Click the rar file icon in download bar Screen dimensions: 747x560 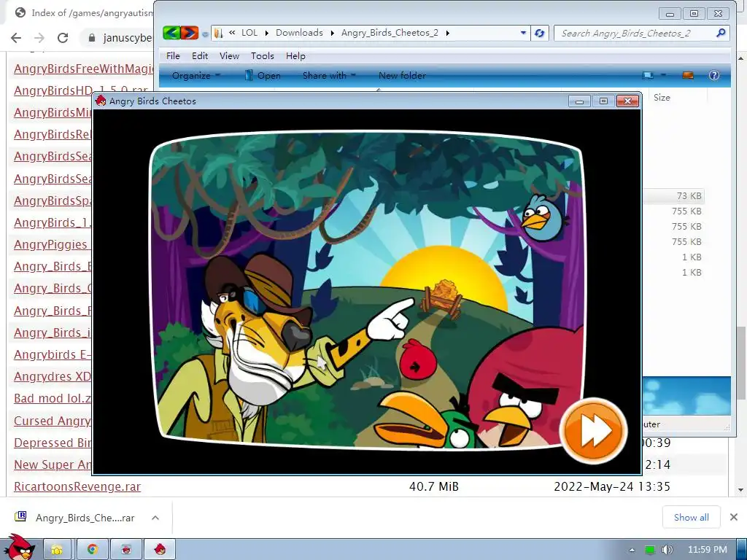(20, 517)
